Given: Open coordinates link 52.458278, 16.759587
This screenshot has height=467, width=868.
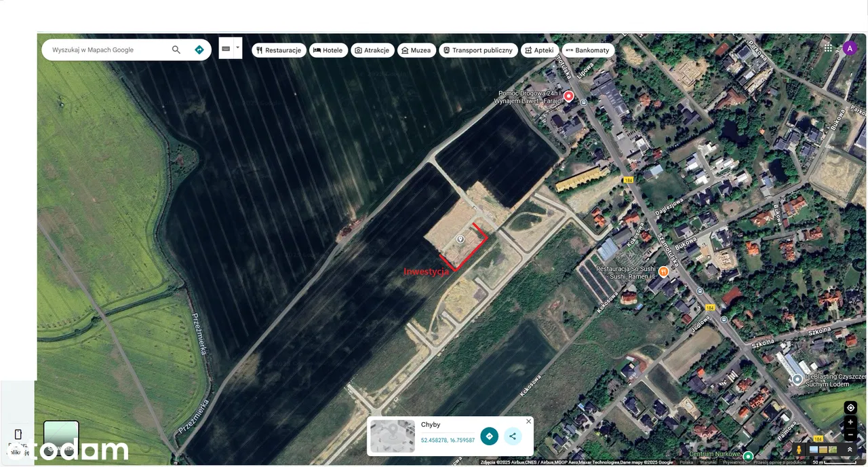Looking at the screenshot, I should pyautogui.click(x=448, y=441).
